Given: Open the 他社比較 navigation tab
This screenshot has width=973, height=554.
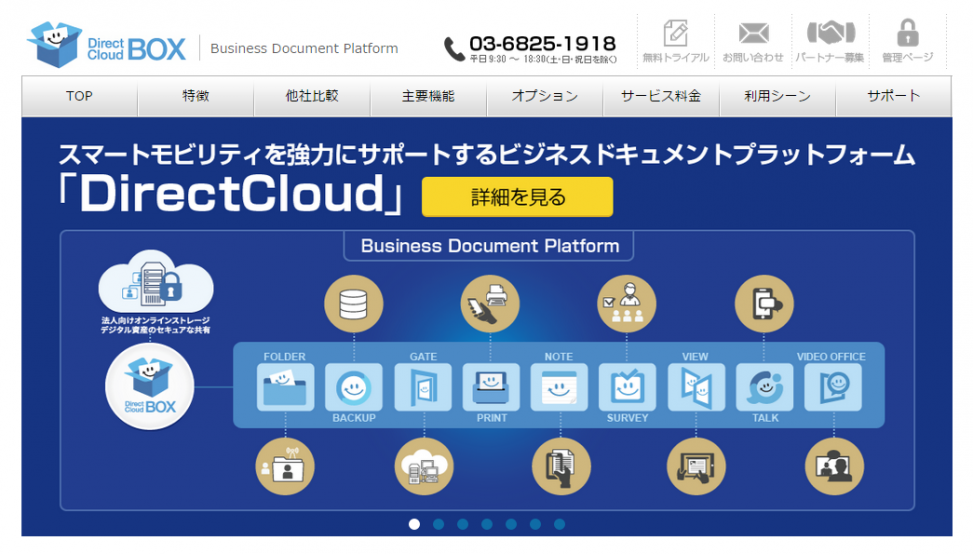Looking at the screenshot, I should click(x=312, y=96).
